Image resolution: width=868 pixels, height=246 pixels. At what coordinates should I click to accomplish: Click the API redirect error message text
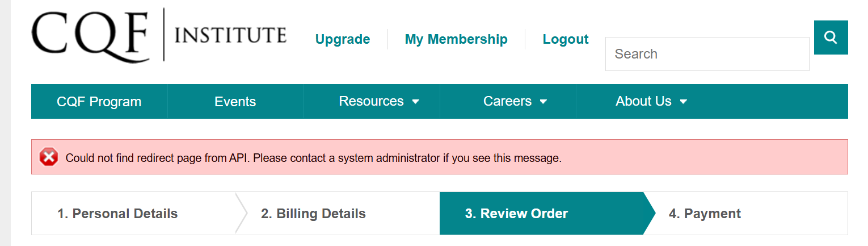(x=314, y=158)
